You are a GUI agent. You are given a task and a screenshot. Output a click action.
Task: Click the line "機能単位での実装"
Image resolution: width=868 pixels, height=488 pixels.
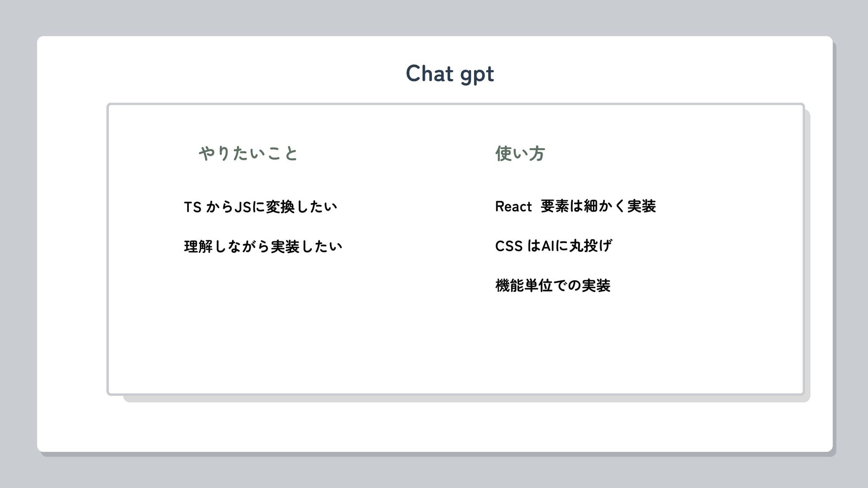click(x=553, y=286)
